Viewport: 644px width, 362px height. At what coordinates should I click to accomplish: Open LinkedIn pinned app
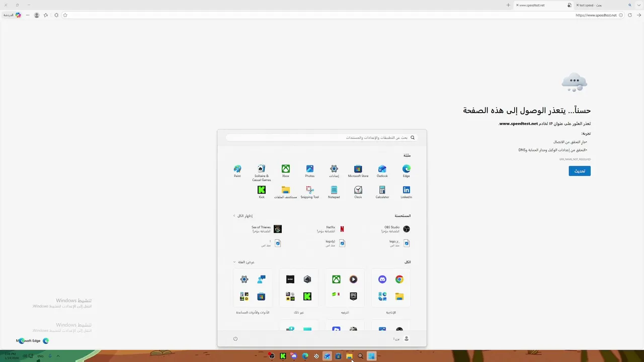(407, 192)
